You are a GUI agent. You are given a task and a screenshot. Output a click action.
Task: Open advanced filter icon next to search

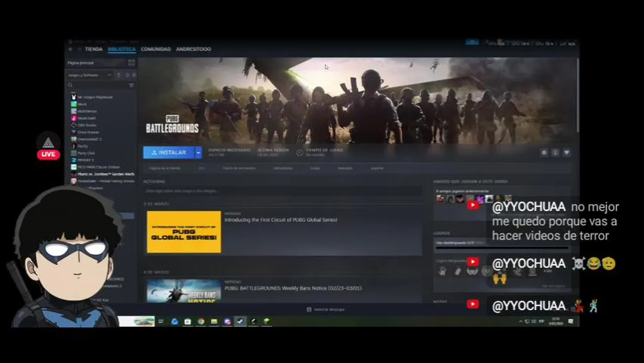[x=131, y=85]
